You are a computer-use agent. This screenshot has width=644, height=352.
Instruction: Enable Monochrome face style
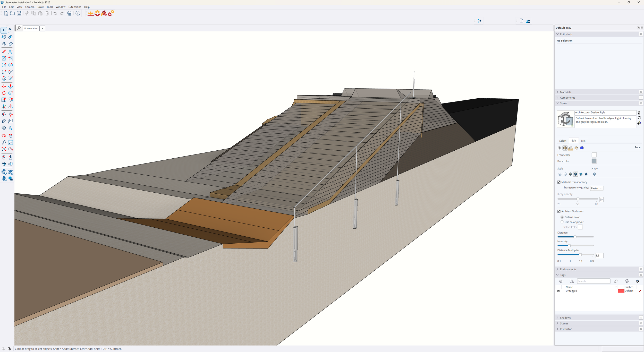[586, 174]
